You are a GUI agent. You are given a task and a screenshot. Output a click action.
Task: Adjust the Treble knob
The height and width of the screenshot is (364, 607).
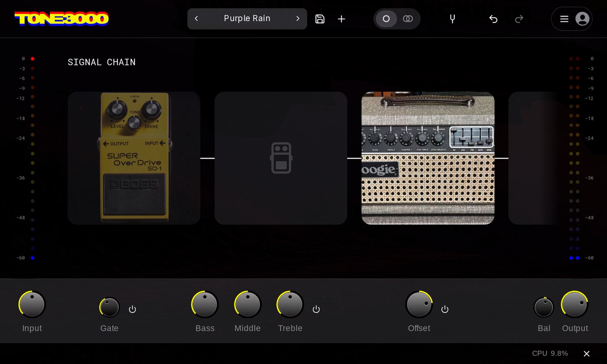tap(290, 304)
